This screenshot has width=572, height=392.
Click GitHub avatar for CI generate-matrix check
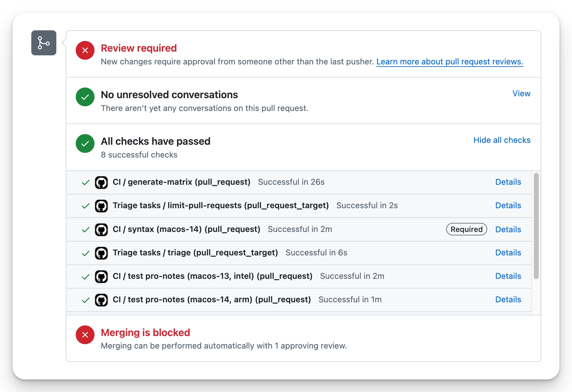101,183
